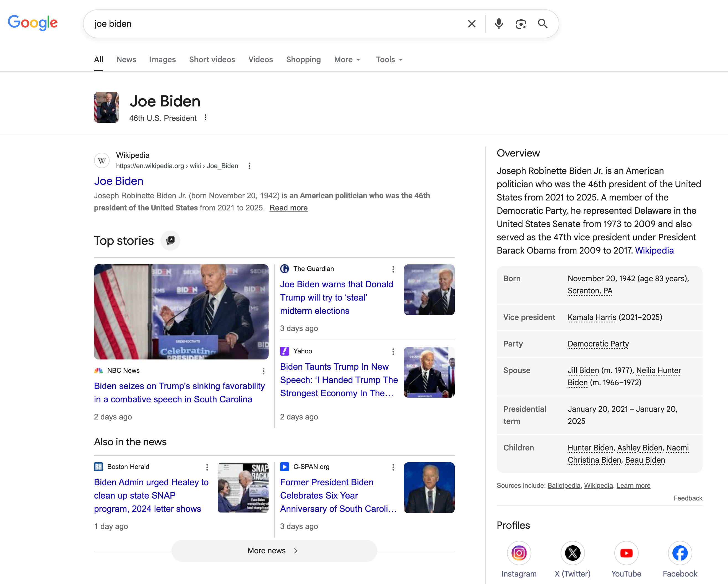Click the magnifying glass search icon
728x584 pixels.
click(543, 24)
